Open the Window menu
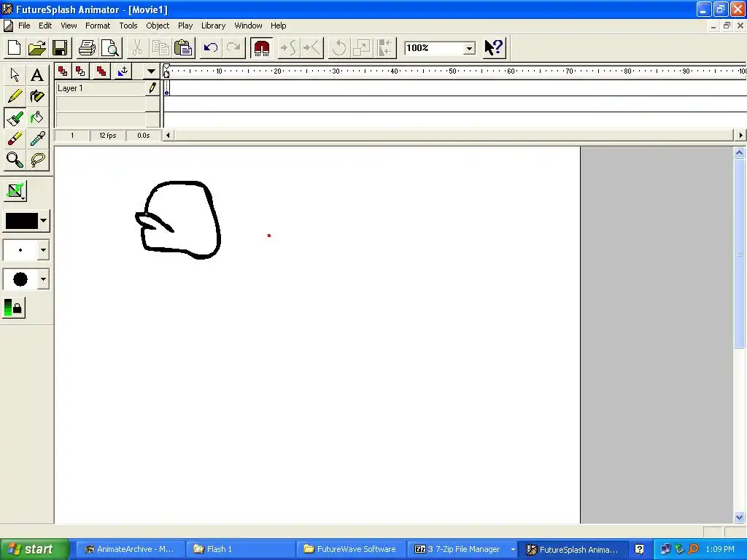Screen dimensions: 747x560 tap(248, 26)
